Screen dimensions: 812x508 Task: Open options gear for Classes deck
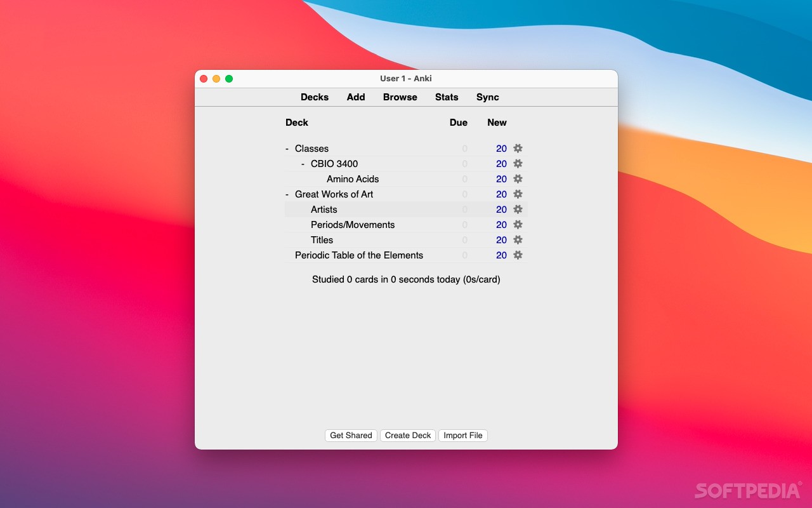point(518,148)
